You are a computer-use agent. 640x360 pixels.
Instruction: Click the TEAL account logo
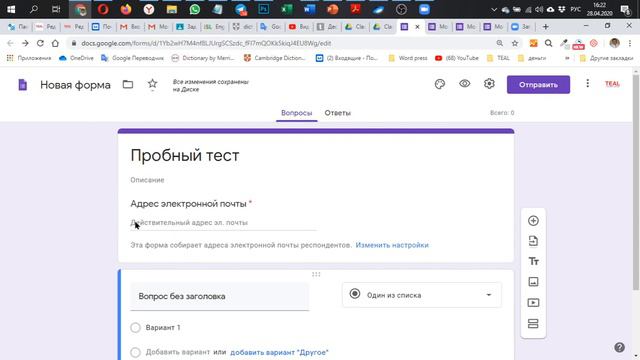pyautogui.click(x=612, y=84)
